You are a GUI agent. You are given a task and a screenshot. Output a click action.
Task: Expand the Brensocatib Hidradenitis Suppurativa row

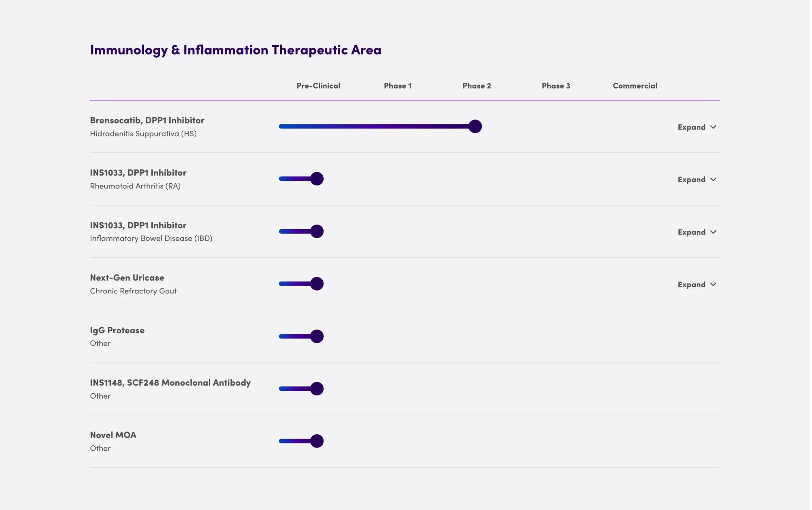(x=696, y=127)
